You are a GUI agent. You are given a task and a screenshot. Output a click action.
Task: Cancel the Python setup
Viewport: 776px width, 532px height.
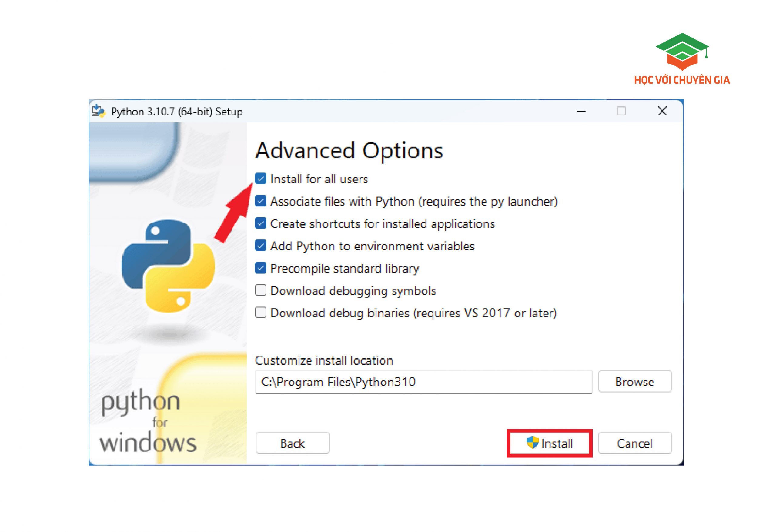click(x=635, y=443)
